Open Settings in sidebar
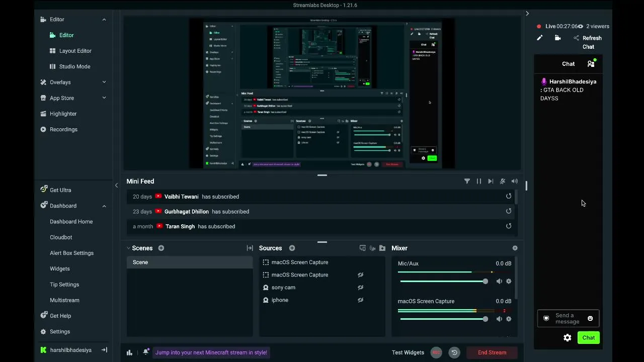The image size is (644, 362). point(60,332)
